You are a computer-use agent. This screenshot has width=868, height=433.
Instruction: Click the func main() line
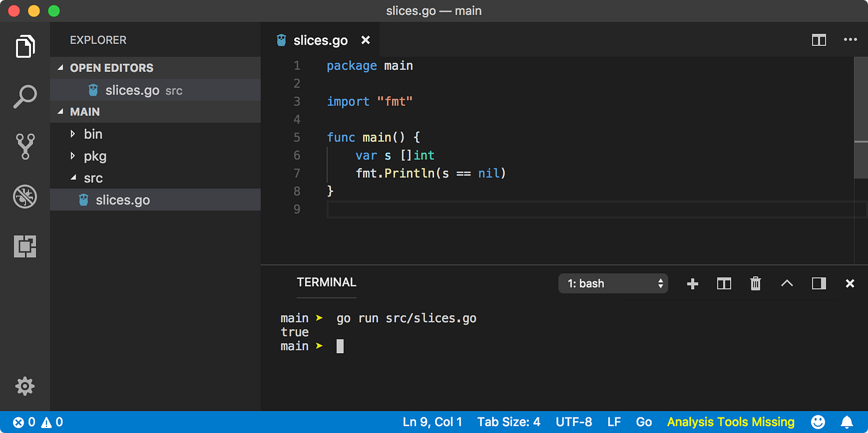pyautogui.click(x=374, y=138)
